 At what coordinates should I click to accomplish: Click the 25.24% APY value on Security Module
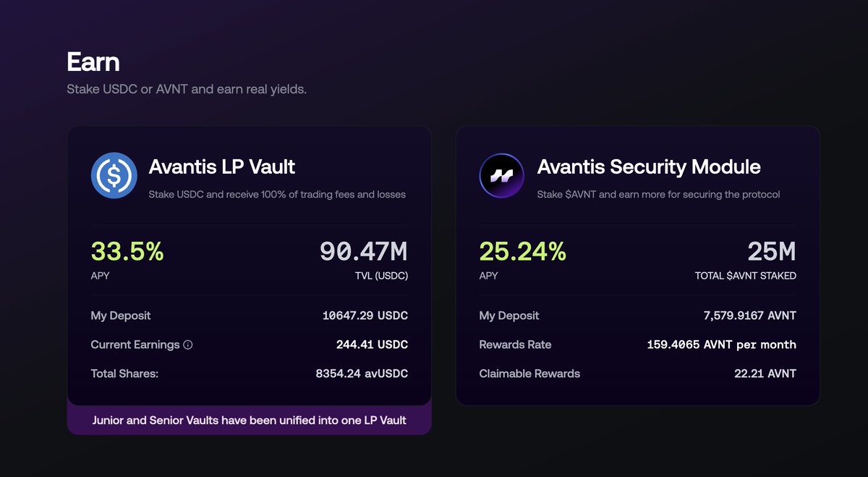click(522, 251)
